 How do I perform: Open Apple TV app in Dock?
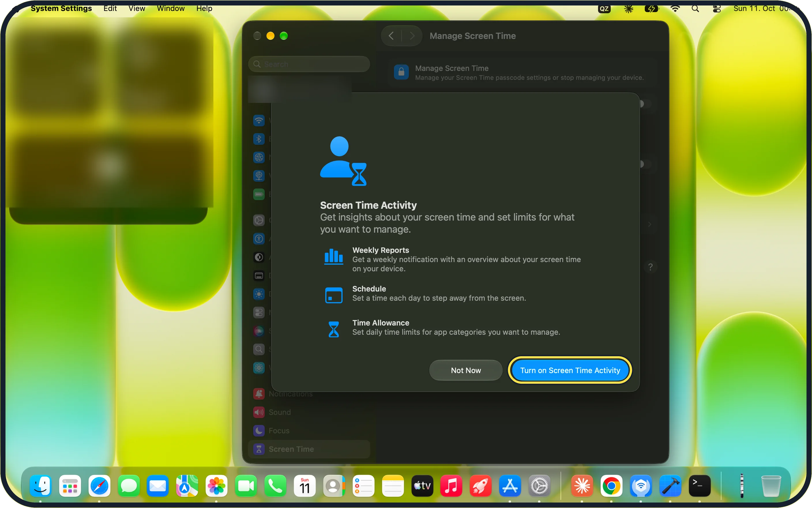point(422,486)
